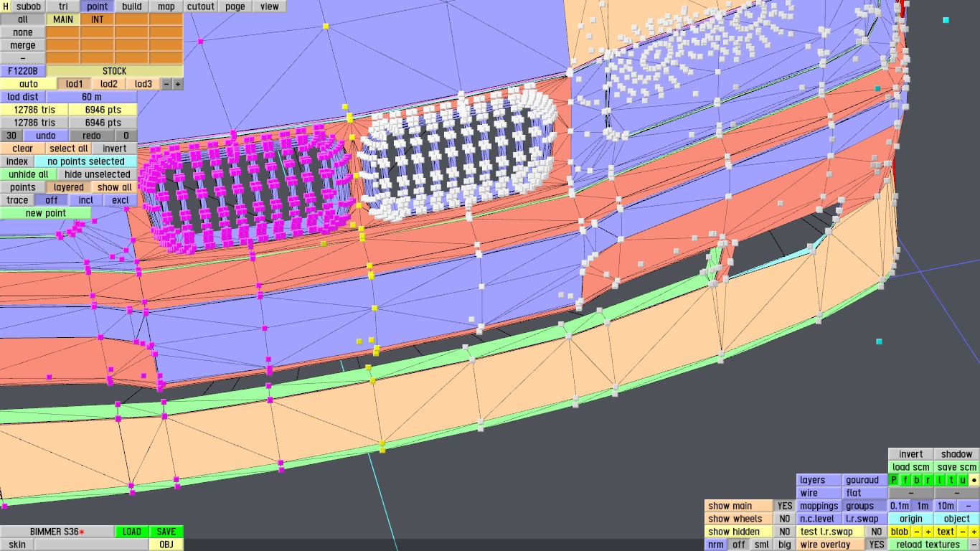
Task: Switch display mode to wire
Action: 819,493
